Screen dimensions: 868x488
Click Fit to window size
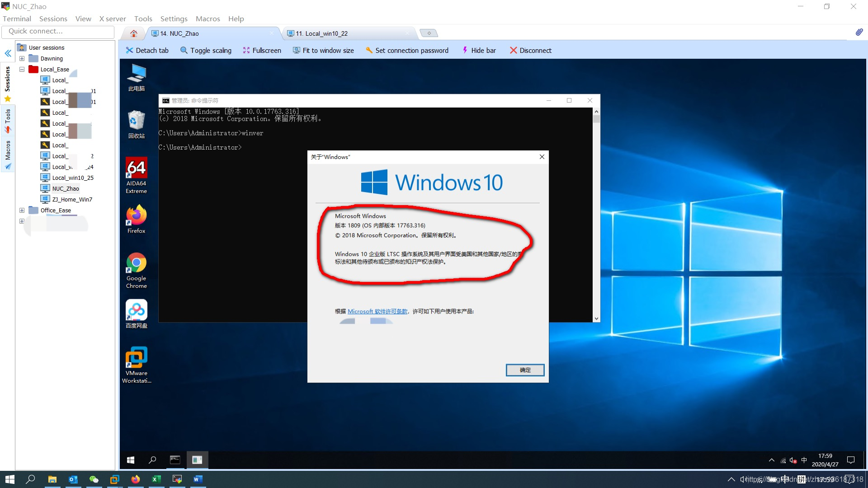coord(323,50)
